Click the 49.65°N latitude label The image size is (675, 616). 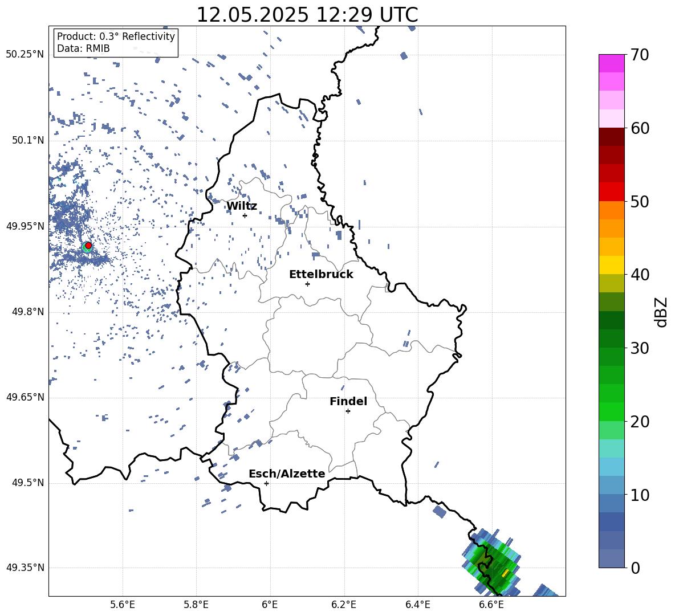pyautogui.click(x=25, y=397)
